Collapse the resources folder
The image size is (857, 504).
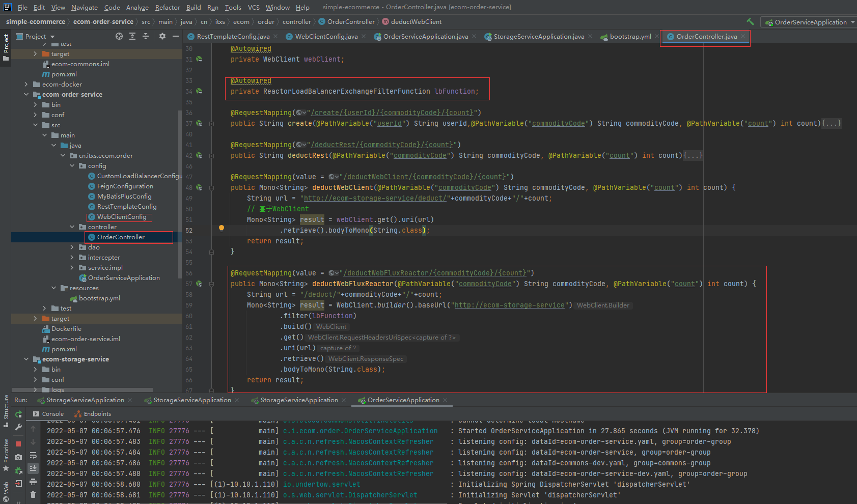point(53,288)
